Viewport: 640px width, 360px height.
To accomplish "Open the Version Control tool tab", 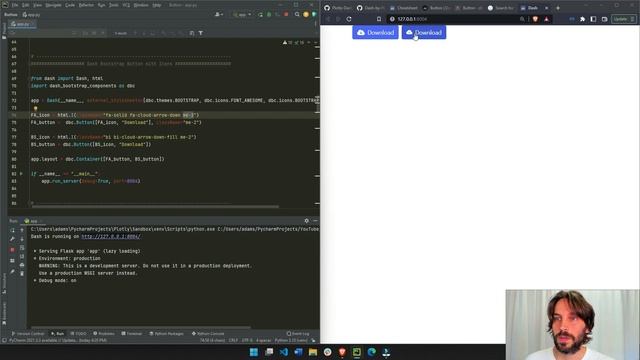I will point(28,333).
